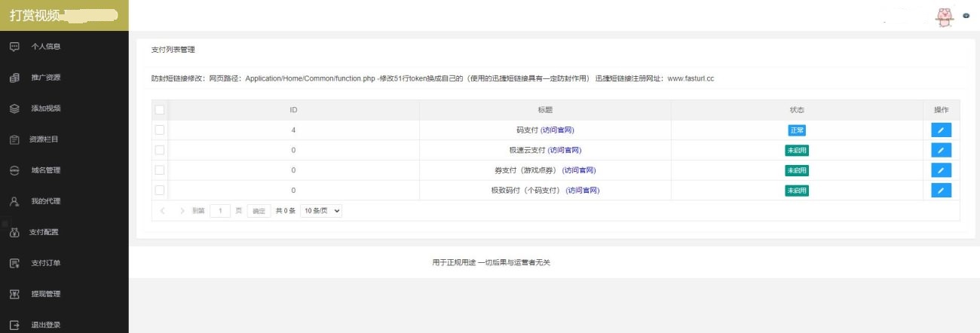This screenshot has height=333, width=980.
Task: Follow 访问官网 link for 极速云支付
Action: coord(564,150)
